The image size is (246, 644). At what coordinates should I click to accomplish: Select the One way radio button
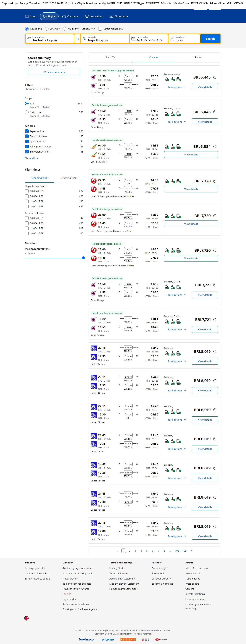tap(47, 29)
